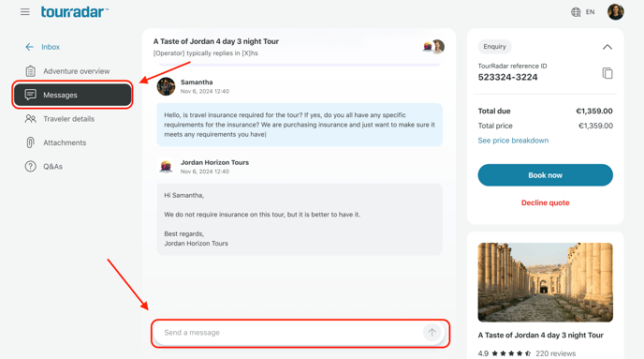Open the 220 reviews link
This screenshot has width=644, height=359.
coord(555,353)
